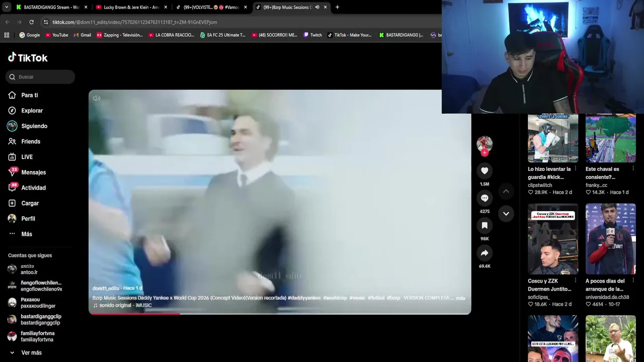
Task: Mute the Bzrp Music Sessions tab audio
Action: [x=317, y=7]
